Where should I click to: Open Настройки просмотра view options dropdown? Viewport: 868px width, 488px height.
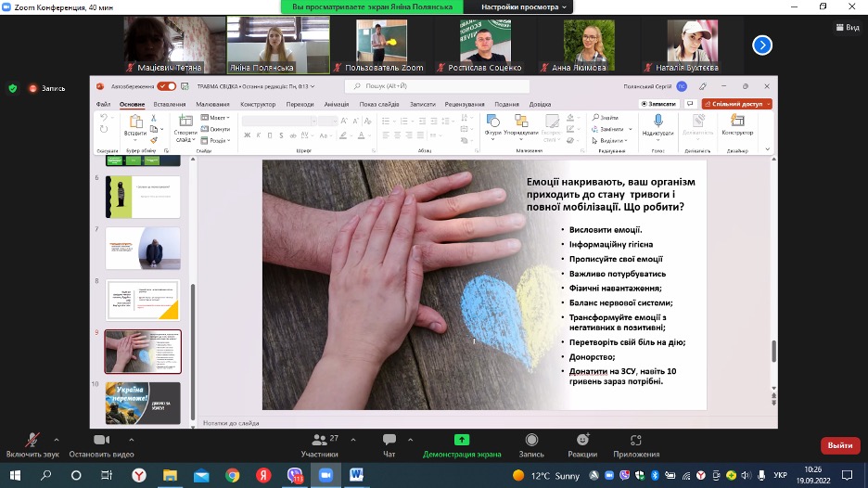[x=523, y=6]
